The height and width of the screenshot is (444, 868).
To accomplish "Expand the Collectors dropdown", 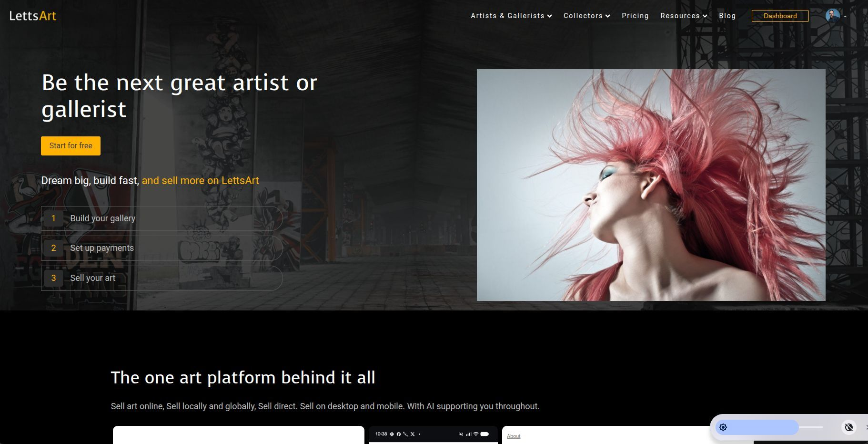I will 586,16.
